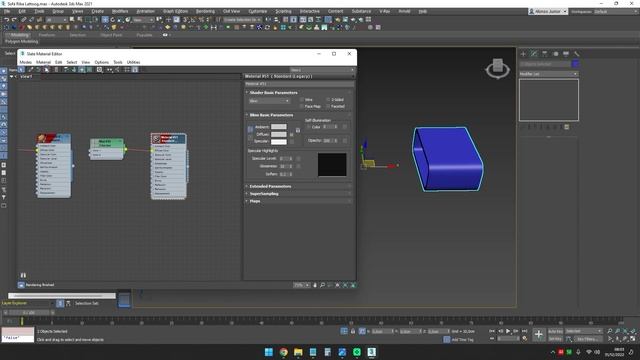Open the Display tab in command panel
The width and height of the screenshot is (640, 360).
pyautogui.click(x=566, y=54)
